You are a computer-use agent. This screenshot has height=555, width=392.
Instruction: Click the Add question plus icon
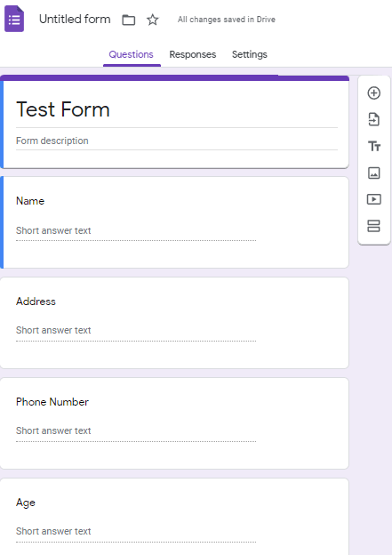click(x=374, y=93)
